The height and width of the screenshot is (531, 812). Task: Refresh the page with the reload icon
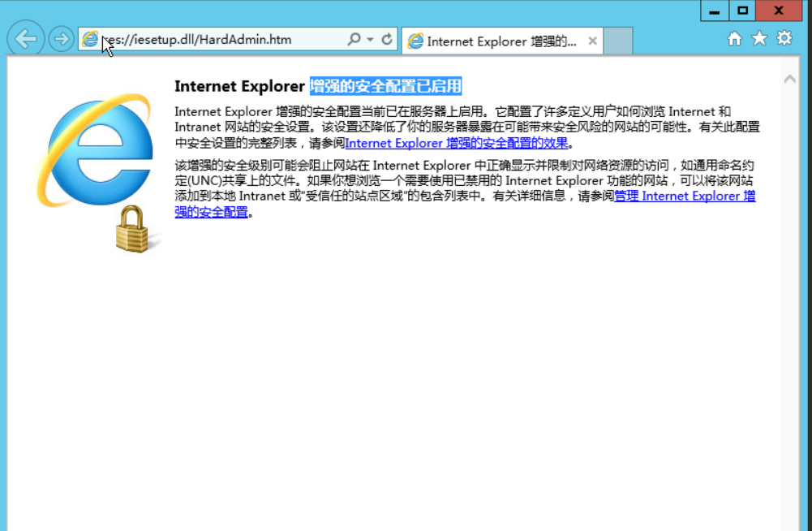pos(387,39)
